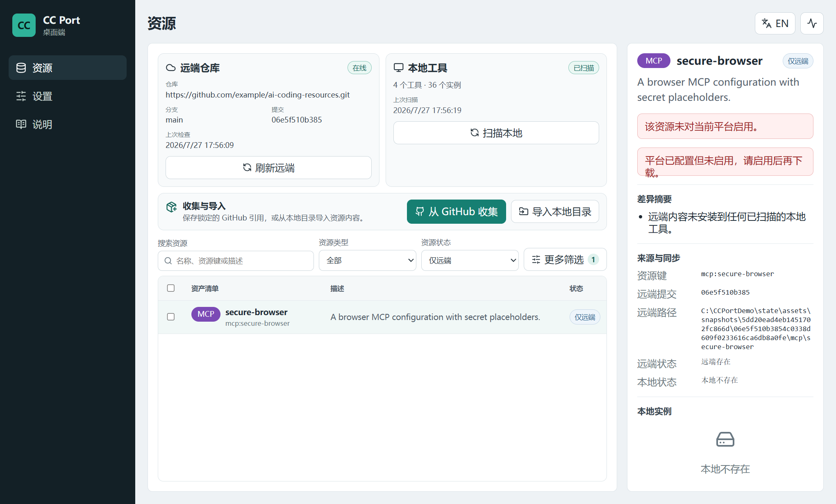
Task: Click the commit hash 06e5f510b385 in 远端仓库
Action: click(x=297, y=120)
